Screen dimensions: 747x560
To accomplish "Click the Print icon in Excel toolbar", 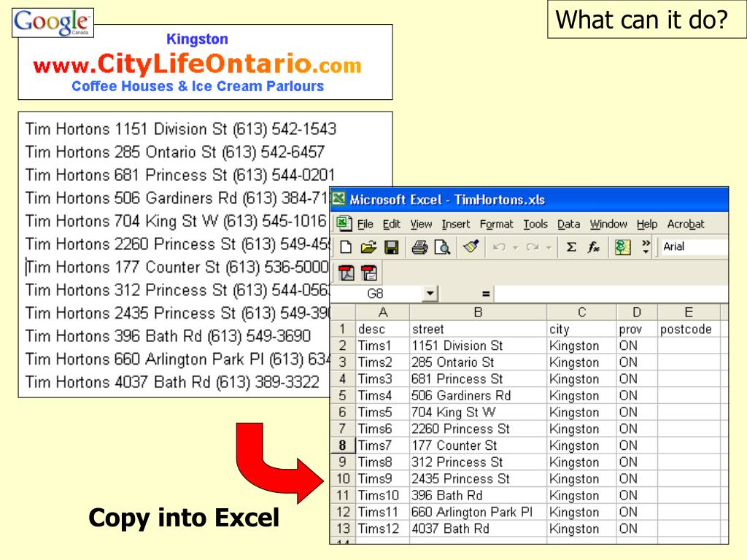I will pyautogui.click(x=419, y=247).
